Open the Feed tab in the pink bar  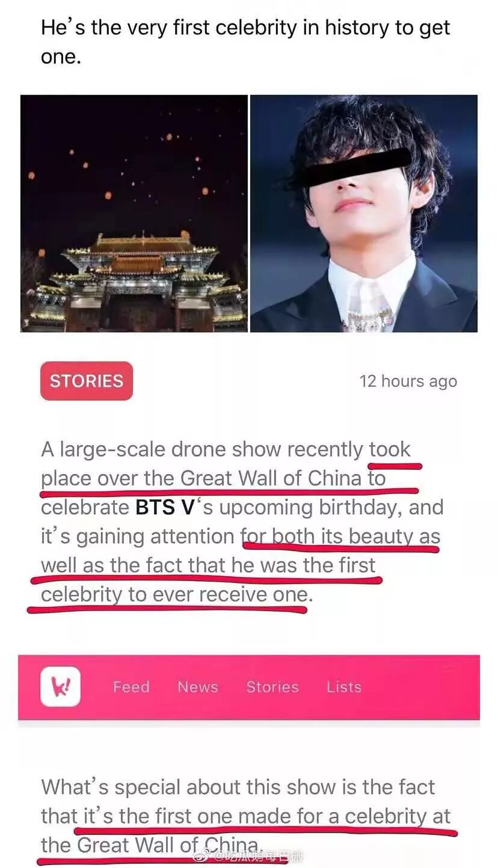coord(131,687)
